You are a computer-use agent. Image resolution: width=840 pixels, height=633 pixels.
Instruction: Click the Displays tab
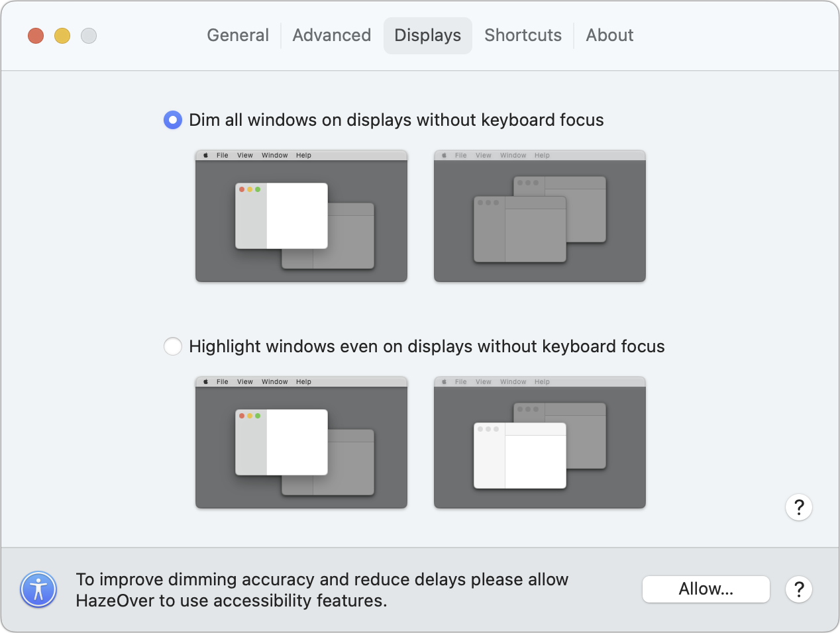(428, 35)
